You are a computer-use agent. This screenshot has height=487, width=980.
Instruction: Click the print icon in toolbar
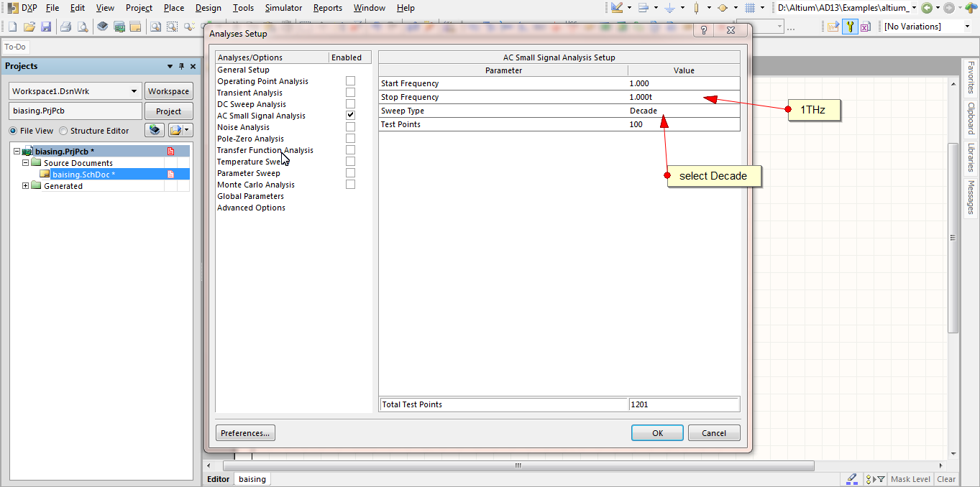[65, 27]
